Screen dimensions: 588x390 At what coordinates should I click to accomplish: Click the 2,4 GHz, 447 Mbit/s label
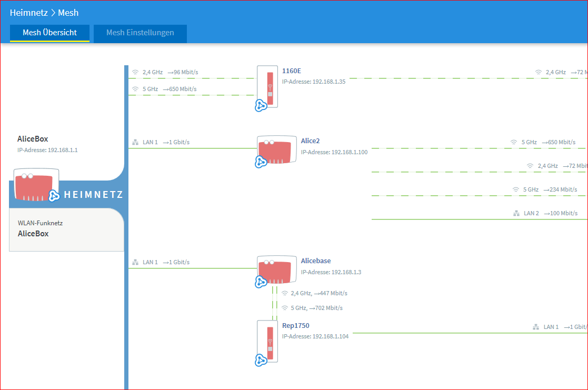[x=319, y=293]
